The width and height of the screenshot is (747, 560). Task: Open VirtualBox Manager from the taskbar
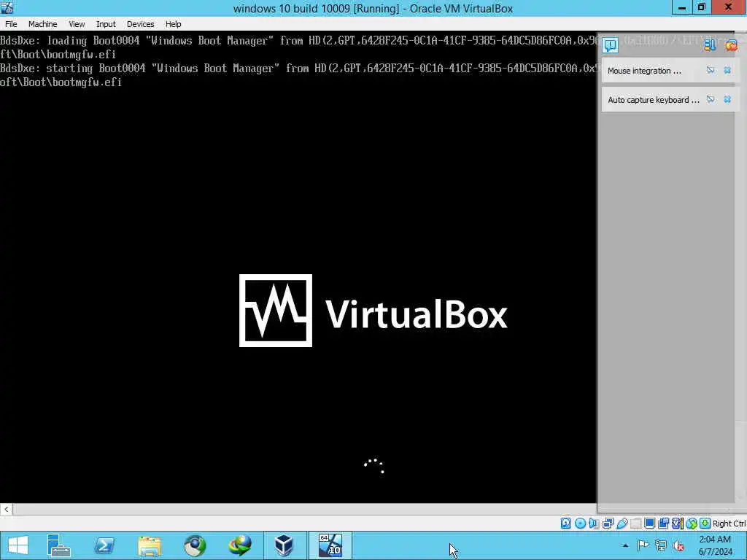pyautogui.click(x=285, y=545)
